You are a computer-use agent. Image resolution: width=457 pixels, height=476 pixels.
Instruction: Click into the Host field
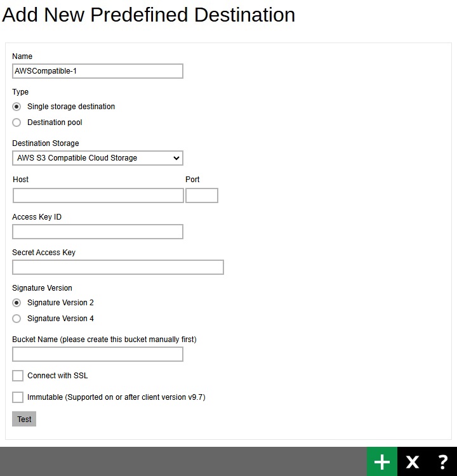(98, 195)
